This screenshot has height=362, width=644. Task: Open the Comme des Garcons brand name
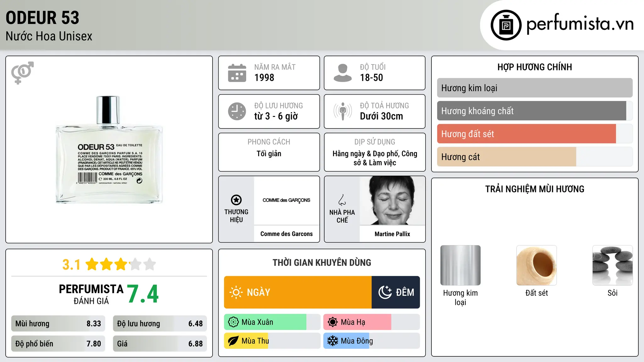(286, 234)
